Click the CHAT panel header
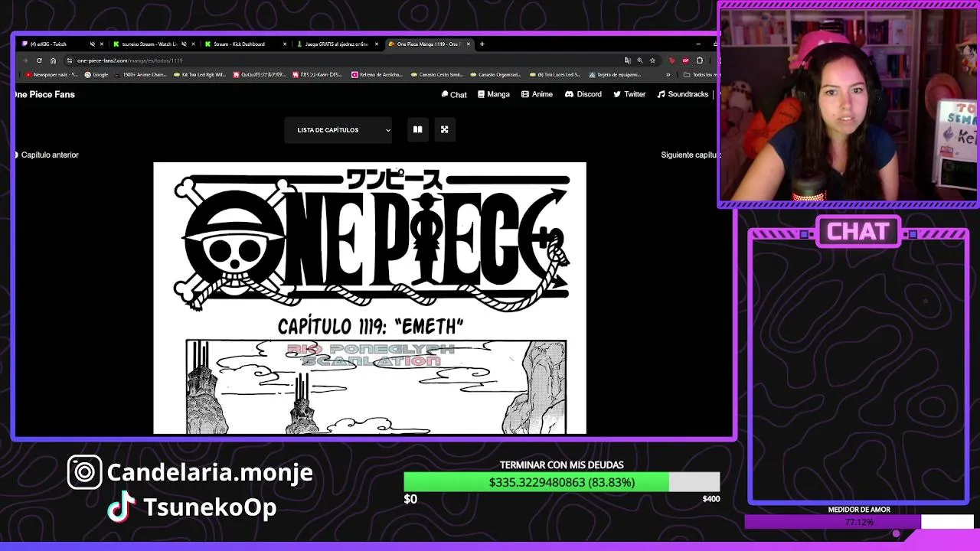This screenshot has height=551, width=980. pyautogui.click(x=858, y=231)
